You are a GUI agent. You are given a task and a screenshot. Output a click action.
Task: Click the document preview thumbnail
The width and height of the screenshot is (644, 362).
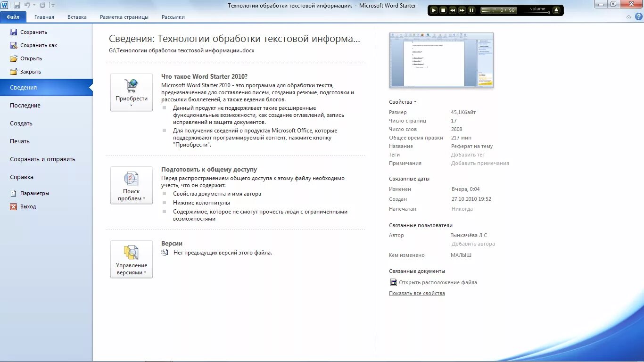(441, 60)
